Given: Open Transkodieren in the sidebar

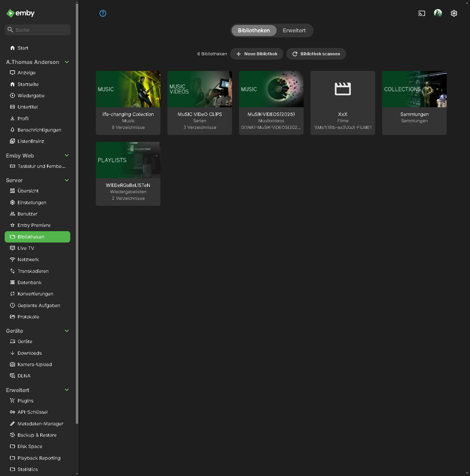Looking at the screenshot, I should pyautogui.click(x=33, y=271).
